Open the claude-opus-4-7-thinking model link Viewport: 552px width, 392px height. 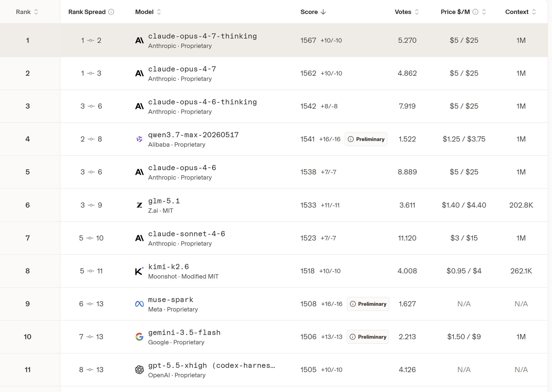point(202,36)
